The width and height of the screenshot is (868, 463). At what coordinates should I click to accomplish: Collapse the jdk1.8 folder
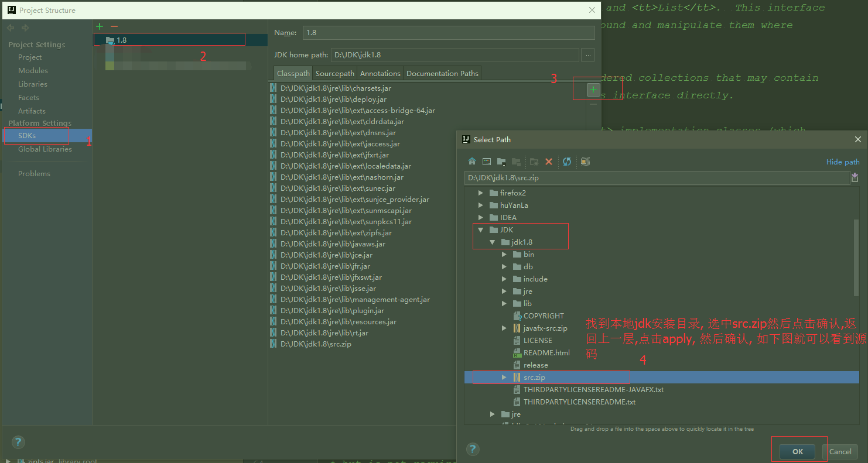click(493, 242)
